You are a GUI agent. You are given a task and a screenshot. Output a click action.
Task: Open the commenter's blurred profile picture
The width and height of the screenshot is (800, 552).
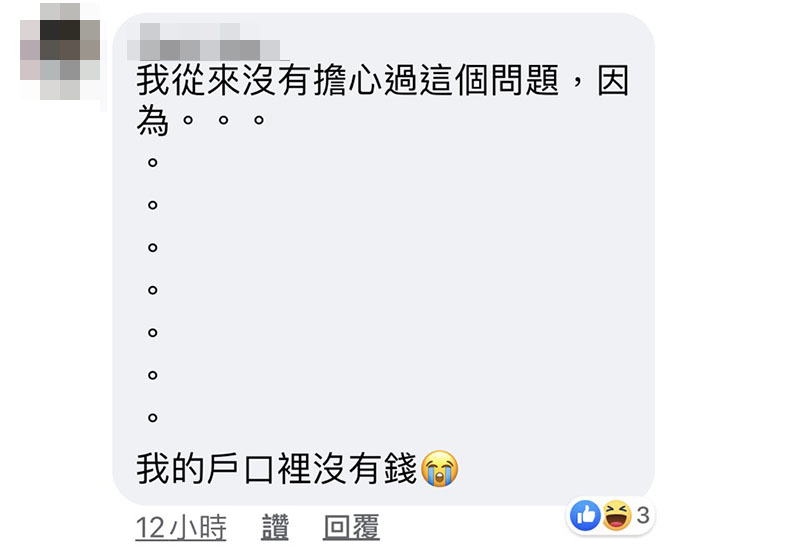pos(60,51)
